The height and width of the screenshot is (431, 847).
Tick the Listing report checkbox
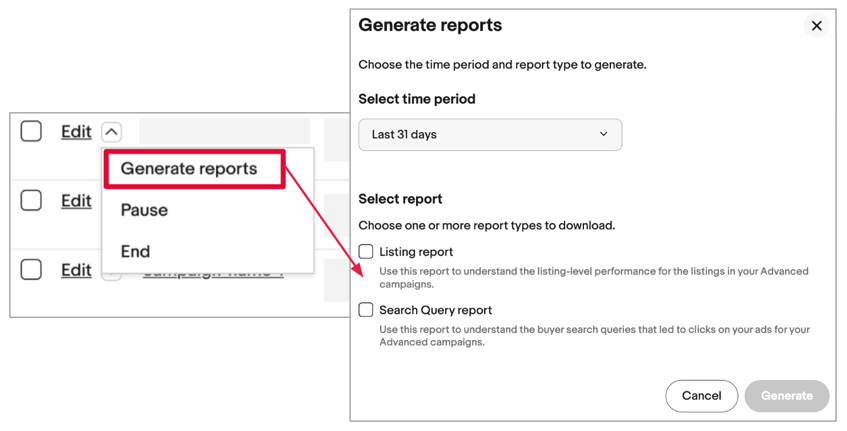click(366, 252)
